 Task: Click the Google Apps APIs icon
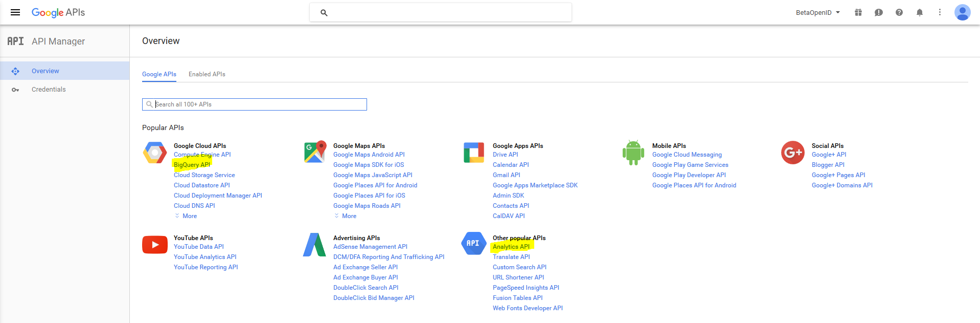tap(474, 153)
